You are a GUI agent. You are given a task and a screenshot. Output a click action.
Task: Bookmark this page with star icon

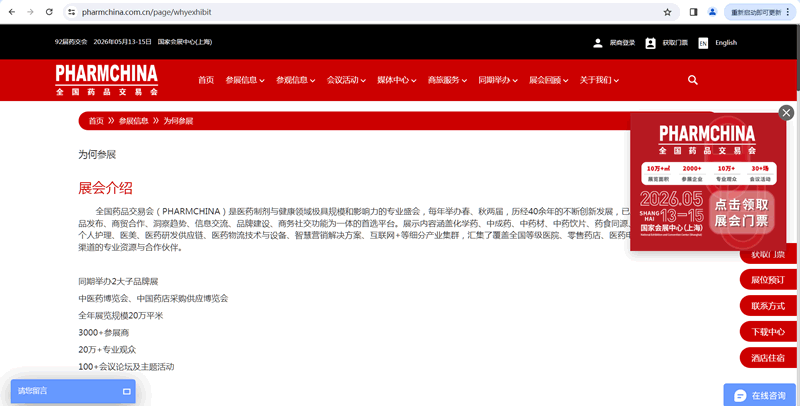click(667, 12)
